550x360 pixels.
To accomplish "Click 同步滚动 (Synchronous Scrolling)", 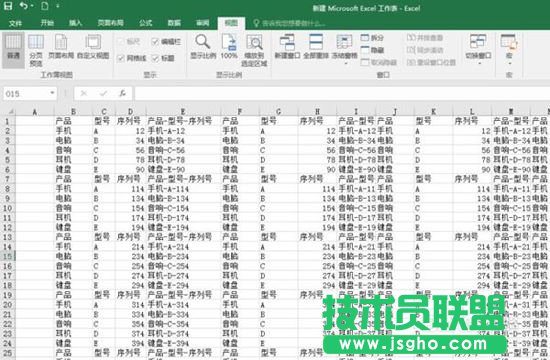I will pos(424,50).
